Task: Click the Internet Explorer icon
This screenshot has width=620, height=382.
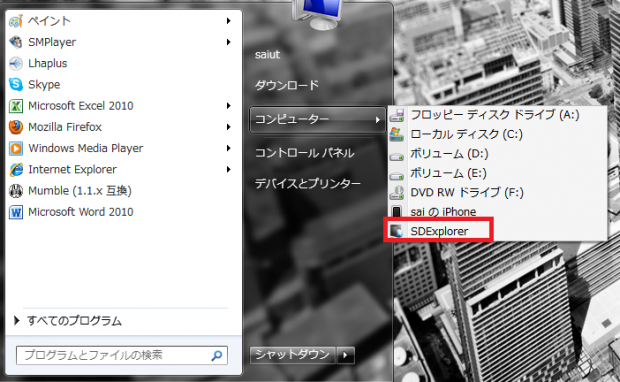Action: 16,170
